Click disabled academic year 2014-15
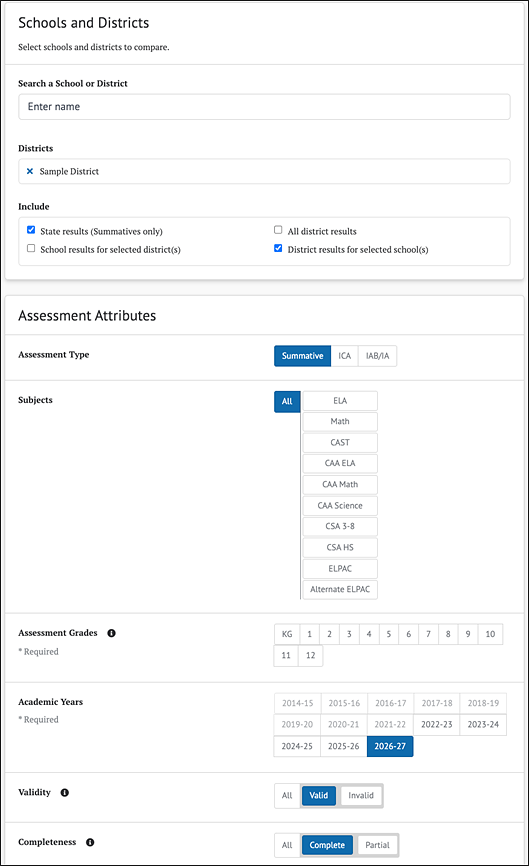 pyautogui.click(x=298, y=703)
